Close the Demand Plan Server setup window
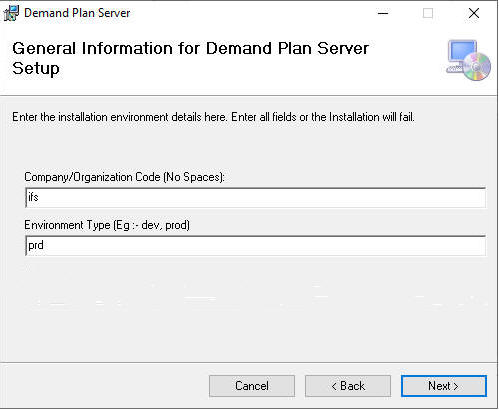 (474, 13)
